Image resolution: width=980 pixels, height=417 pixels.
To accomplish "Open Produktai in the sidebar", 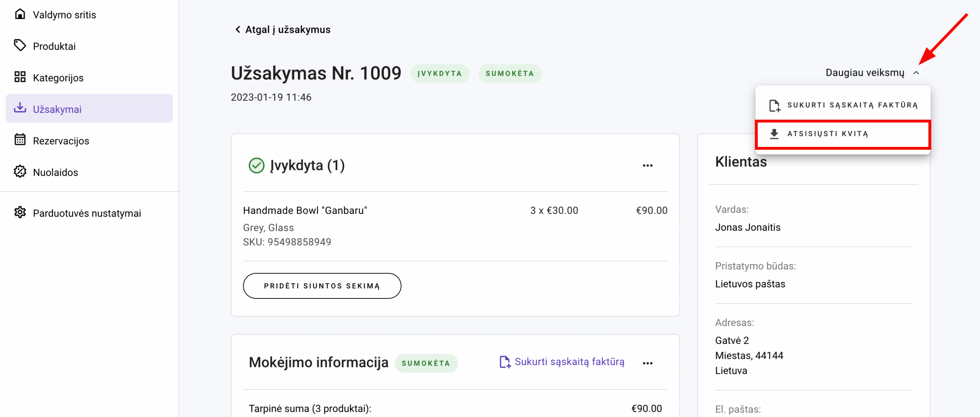I will 54,46.
